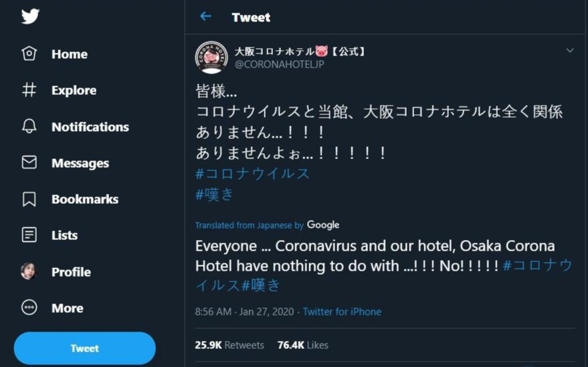This screenshot has width=588, height=367.
Task: Click the Twitter bird logo
Action: [30, 16]
